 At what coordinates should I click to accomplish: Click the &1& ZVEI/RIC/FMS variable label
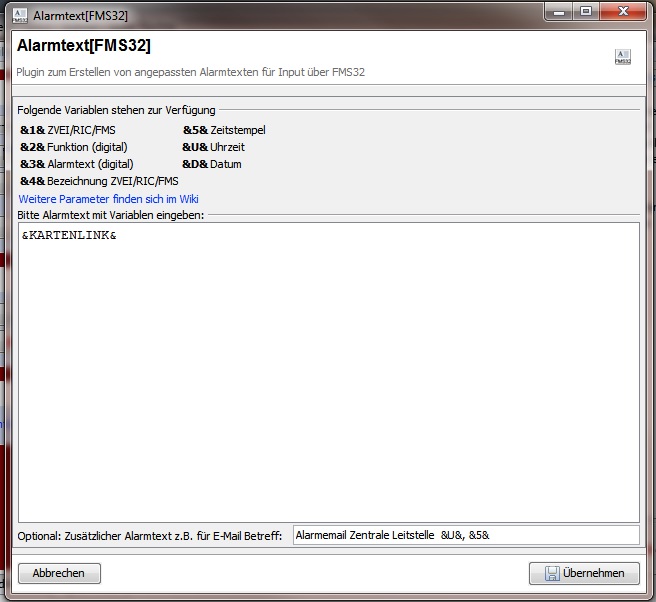pyautogui.click(x=67, y=130)
